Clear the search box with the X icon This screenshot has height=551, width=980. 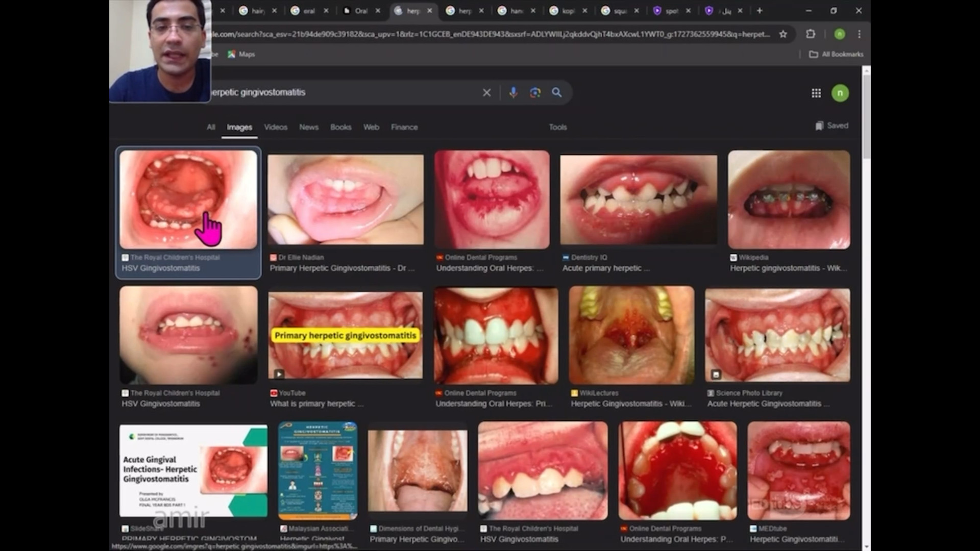[x=486, y=92]
